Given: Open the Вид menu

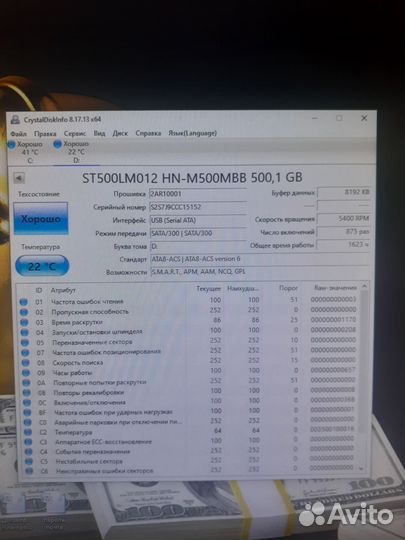Looking at the screenshot, I should point(99,133).
